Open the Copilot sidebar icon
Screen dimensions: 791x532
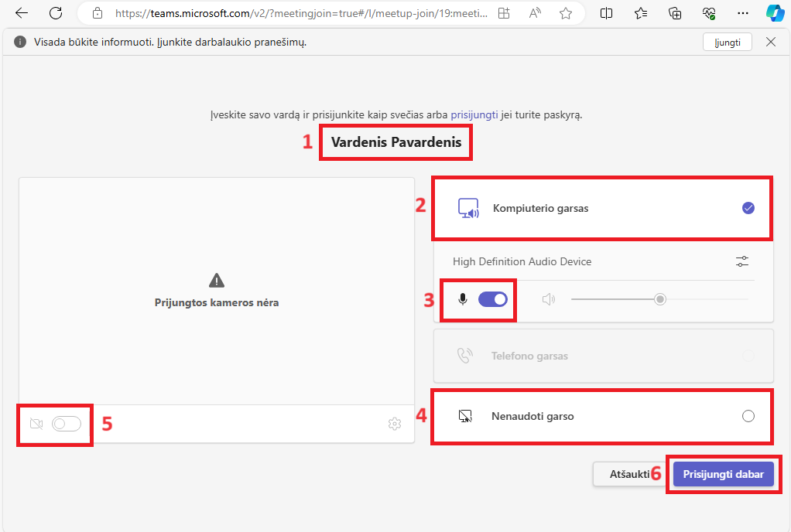coord(775,13)
